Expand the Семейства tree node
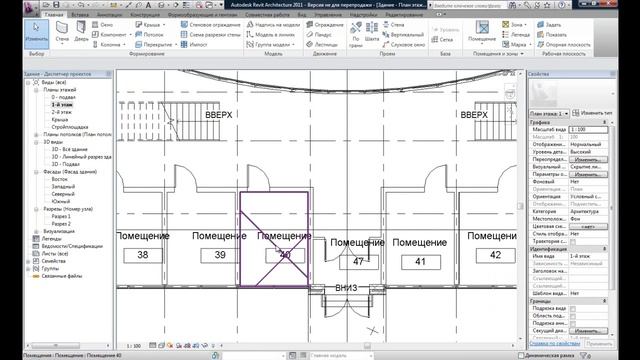The image size is (640, 360). pyautogui.click(x=28, y=261)
